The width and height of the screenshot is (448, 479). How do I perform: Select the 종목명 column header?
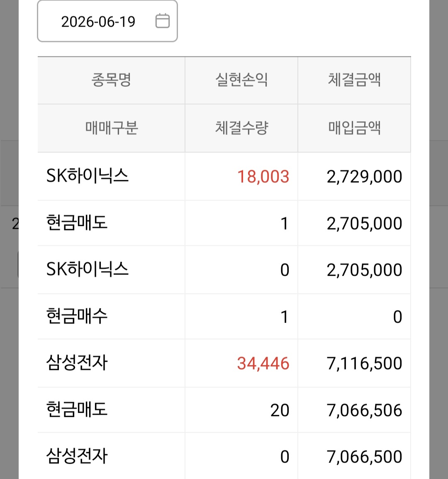(x=112, y=81)
